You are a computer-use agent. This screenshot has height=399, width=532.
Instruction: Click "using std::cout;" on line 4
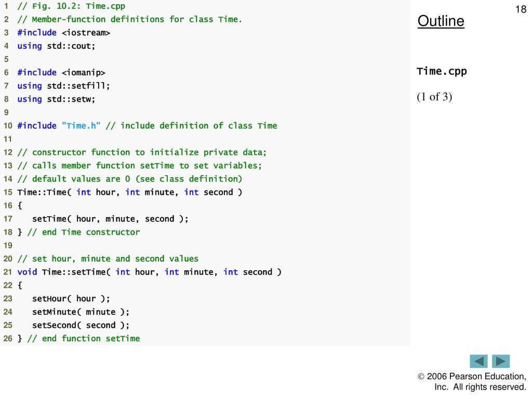tap(56, 46)
